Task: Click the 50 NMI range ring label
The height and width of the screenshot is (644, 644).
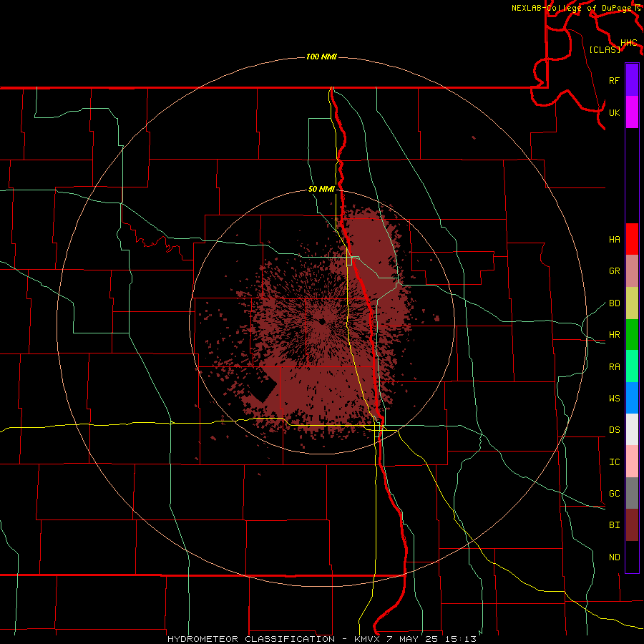Action: tap(321, 190)
